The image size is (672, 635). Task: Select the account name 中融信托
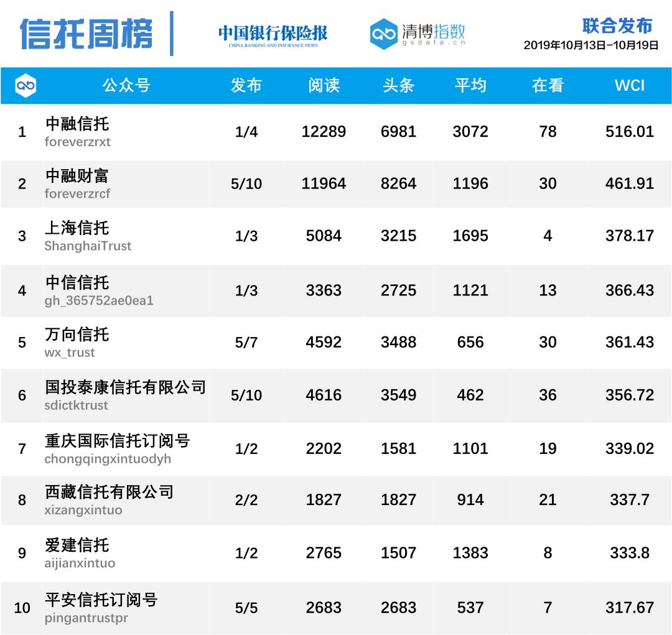tap(77, 124)
